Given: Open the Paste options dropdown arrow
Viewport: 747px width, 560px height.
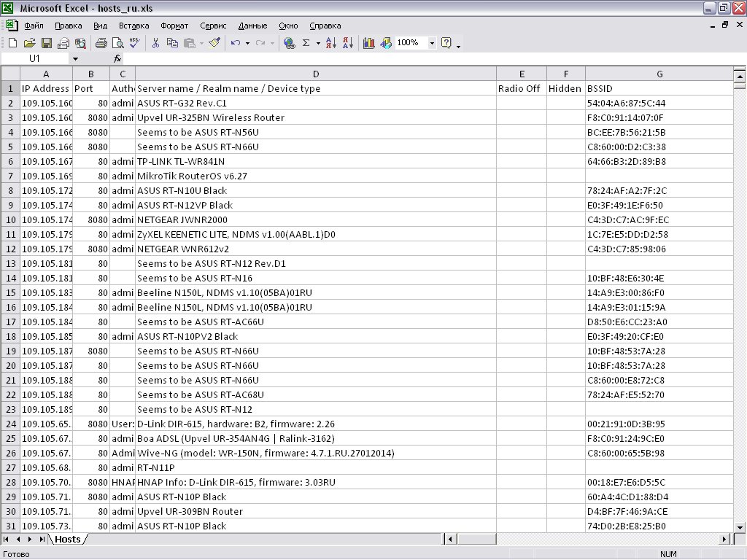Looking at the screenshot, I should point(201,43).
